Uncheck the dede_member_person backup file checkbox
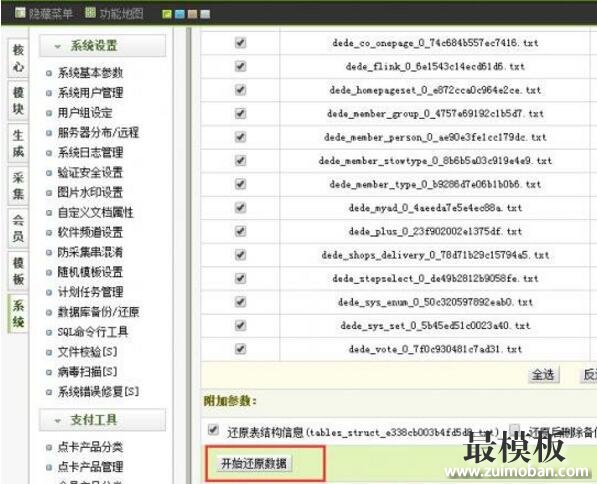The width and height of the screenshot is (597, 484). click(240, 137)
